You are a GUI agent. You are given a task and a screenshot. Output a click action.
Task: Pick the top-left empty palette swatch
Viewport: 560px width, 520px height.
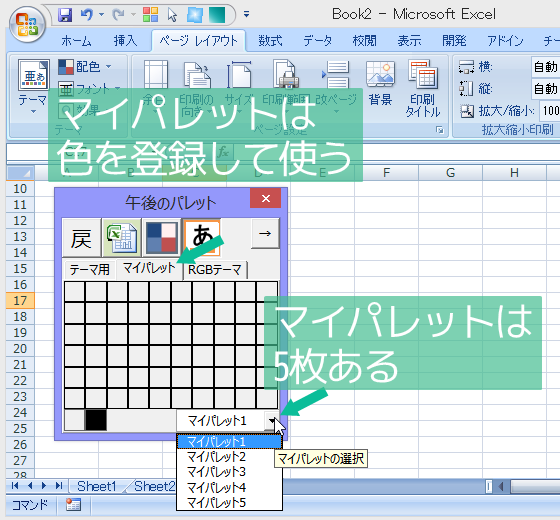[x=75, y=291]
